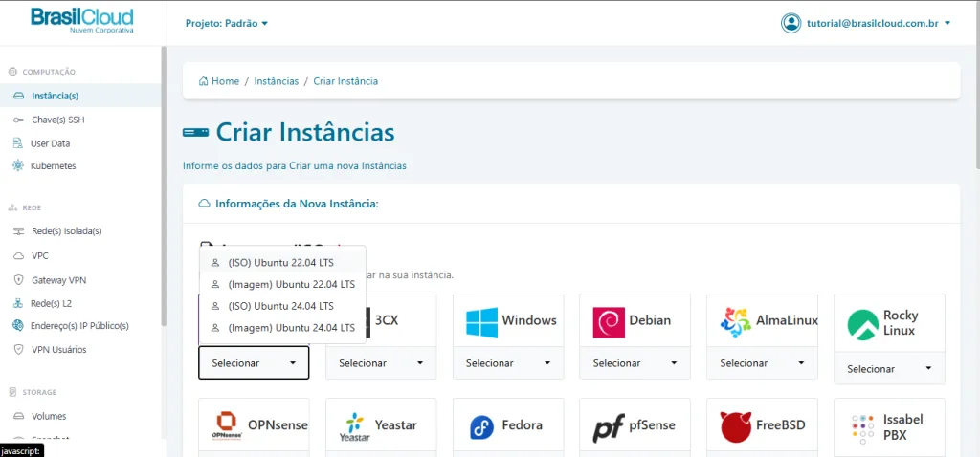Click the Endereço(s) IP Público(s) globe icon
Viewport: 980px width, 457px height.
(x=18, y=326)
